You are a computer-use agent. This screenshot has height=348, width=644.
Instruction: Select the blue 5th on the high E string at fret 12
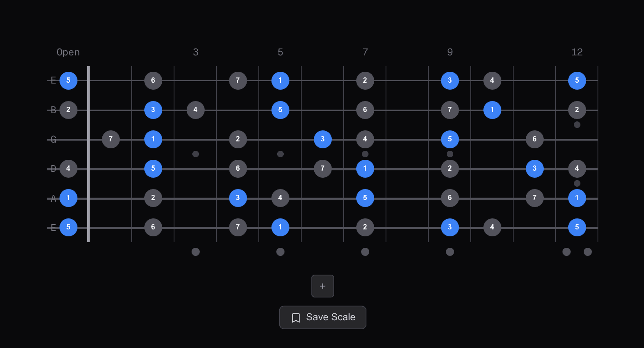click(x=577, y=80)
